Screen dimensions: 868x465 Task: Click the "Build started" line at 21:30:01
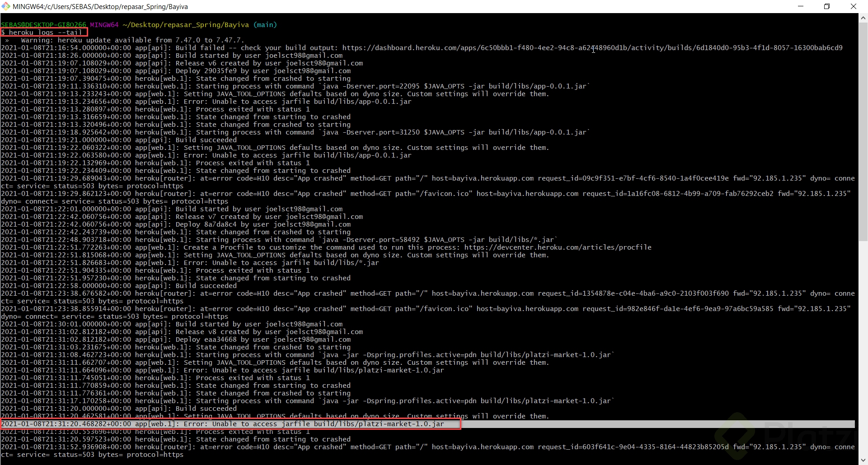click(x=172, y=324)
